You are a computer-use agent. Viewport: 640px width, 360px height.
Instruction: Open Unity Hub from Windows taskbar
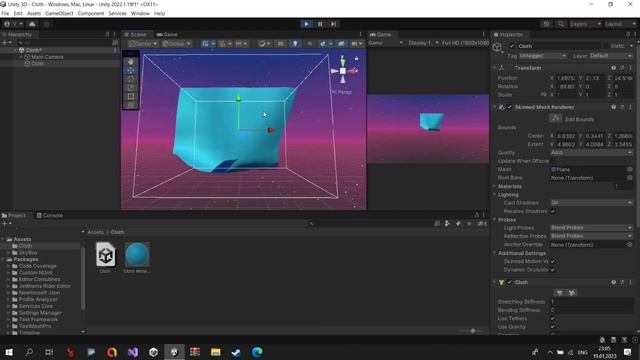[153, 352]
